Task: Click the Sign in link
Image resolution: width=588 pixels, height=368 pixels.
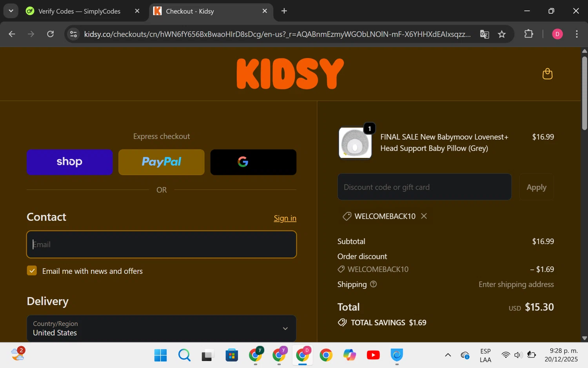Action: pyautogui.click(x=285, y=218)
